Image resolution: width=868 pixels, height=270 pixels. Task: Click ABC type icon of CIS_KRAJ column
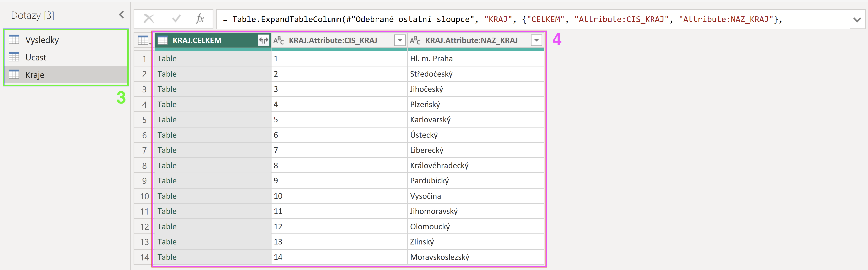[x=279, y=40]
